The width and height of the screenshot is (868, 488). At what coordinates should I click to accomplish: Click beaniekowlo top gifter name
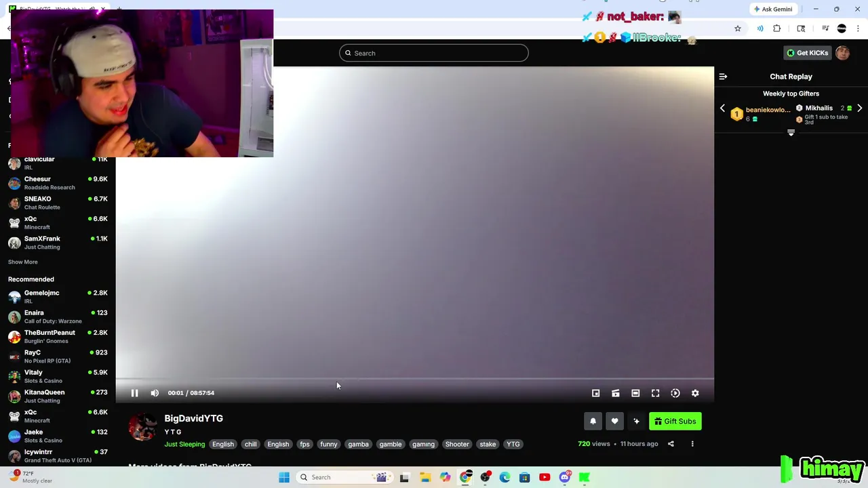point(768,110)
